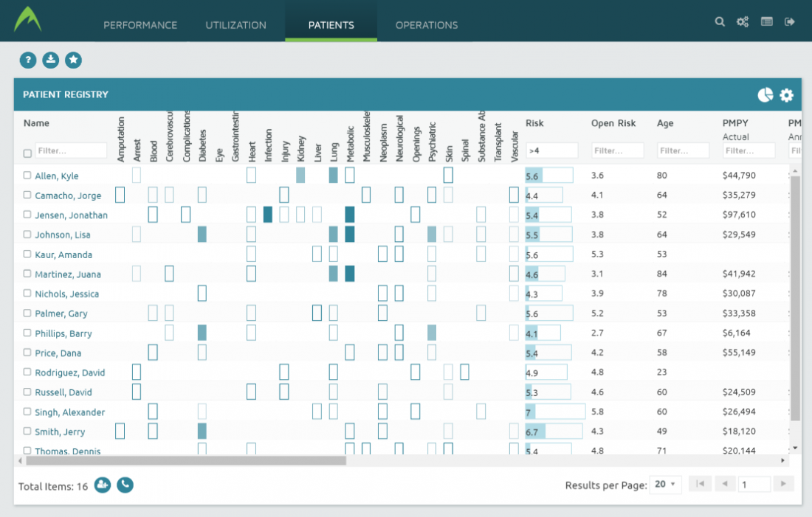This screenshot has width=812, height=517.
Task: Log out with the exit arrow icon
Action: point(789,21)
